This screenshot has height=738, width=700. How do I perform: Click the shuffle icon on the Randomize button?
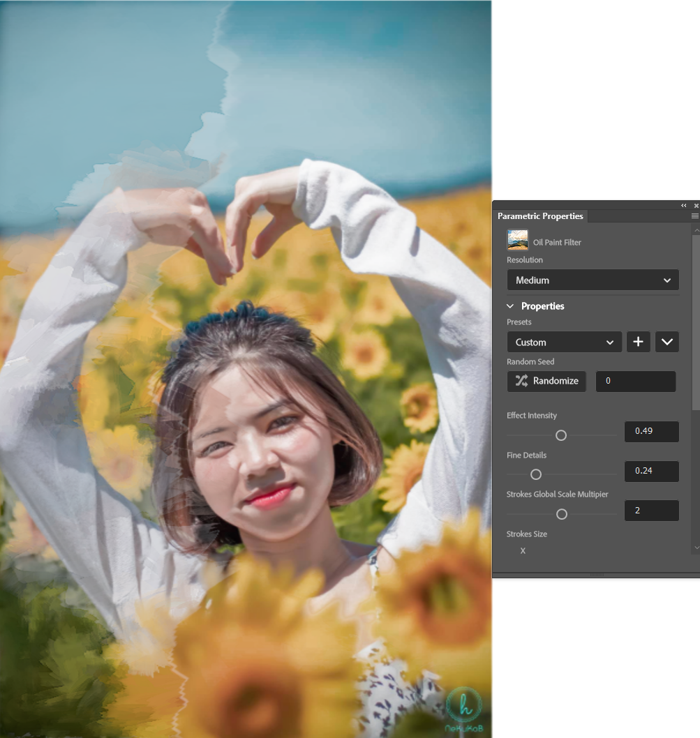coord(519,381)
